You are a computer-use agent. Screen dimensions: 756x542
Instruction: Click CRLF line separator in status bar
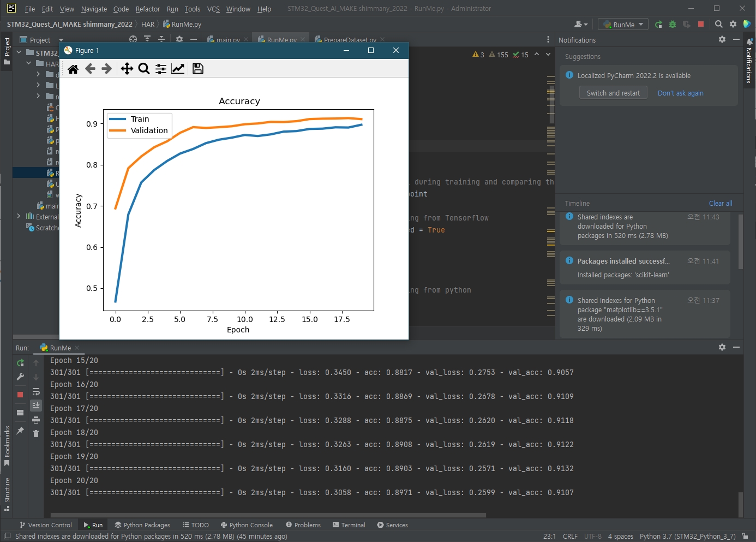570,537
